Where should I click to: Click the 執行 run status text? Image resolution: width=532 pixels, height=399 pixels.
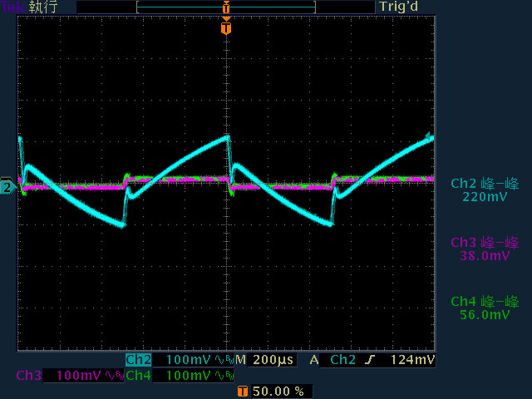coord(42,7)
